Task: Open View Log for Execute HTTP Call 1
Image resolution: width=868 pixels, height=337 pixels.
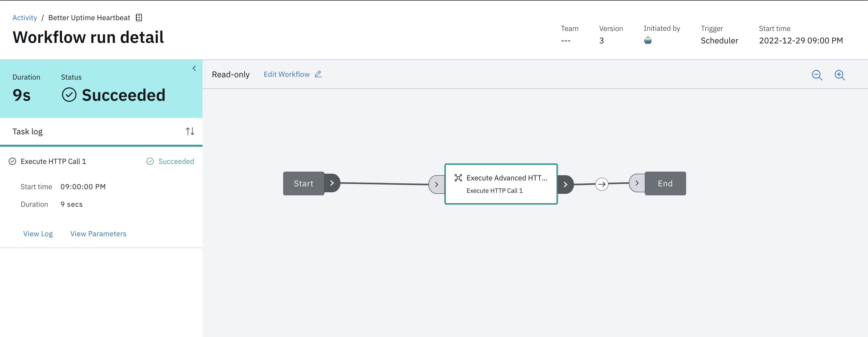Action: click(38, 234)
